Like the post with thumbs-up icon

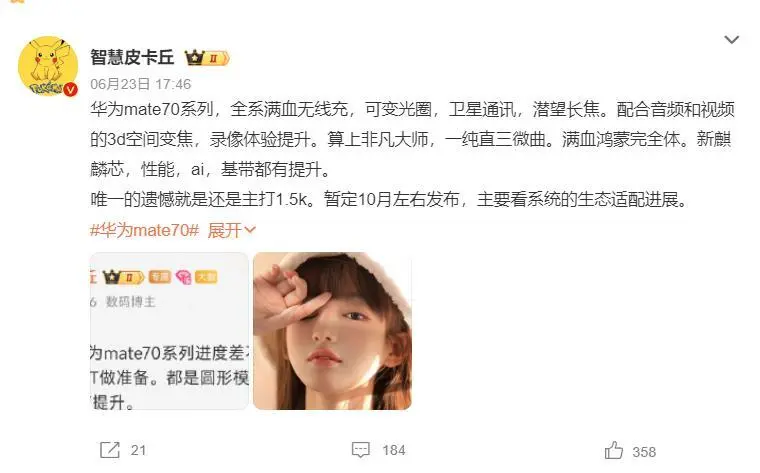tap(614, 450)
